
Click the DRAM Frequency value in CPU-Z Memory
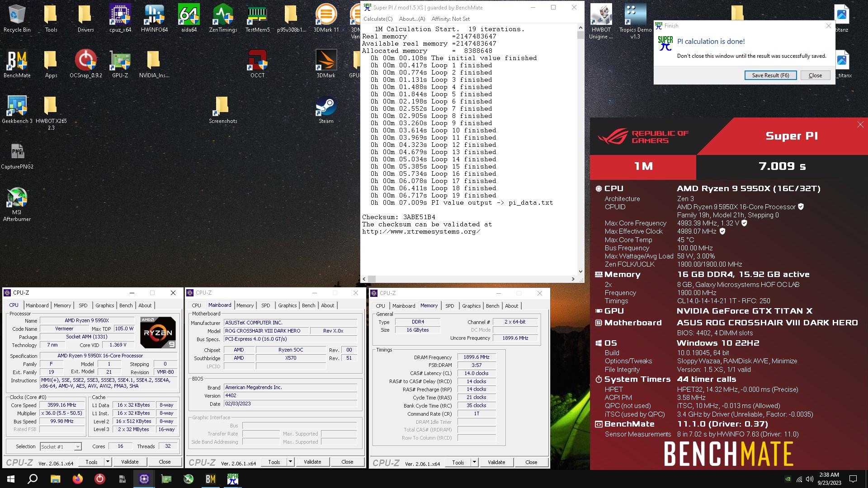point(476,357)
